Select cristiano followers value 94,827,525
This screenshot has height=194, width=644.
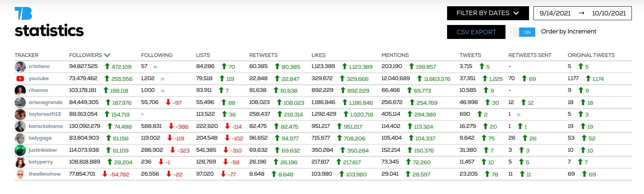(x=83, y=66)
